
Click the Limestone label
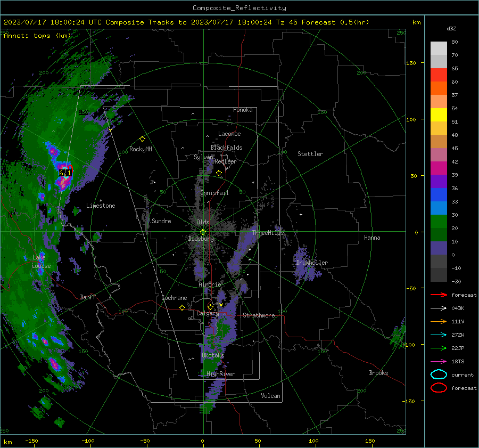101,206
